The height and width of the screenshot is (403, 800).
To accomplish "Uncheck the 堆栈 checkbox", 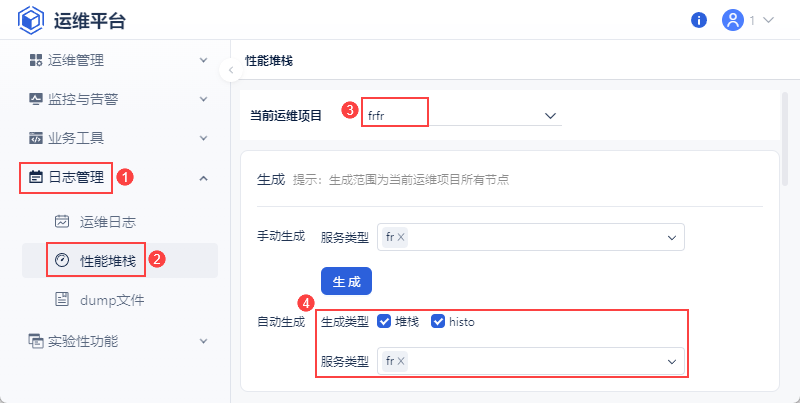I will [x=384, y=322].
